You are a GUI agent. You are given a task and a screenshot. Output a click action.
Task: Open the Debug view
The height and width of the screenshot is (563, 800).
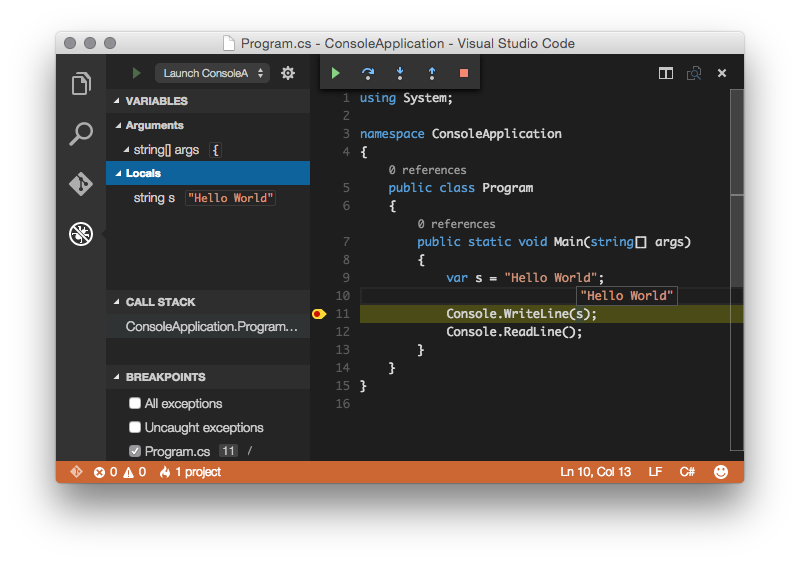click(x=81, y=234)
